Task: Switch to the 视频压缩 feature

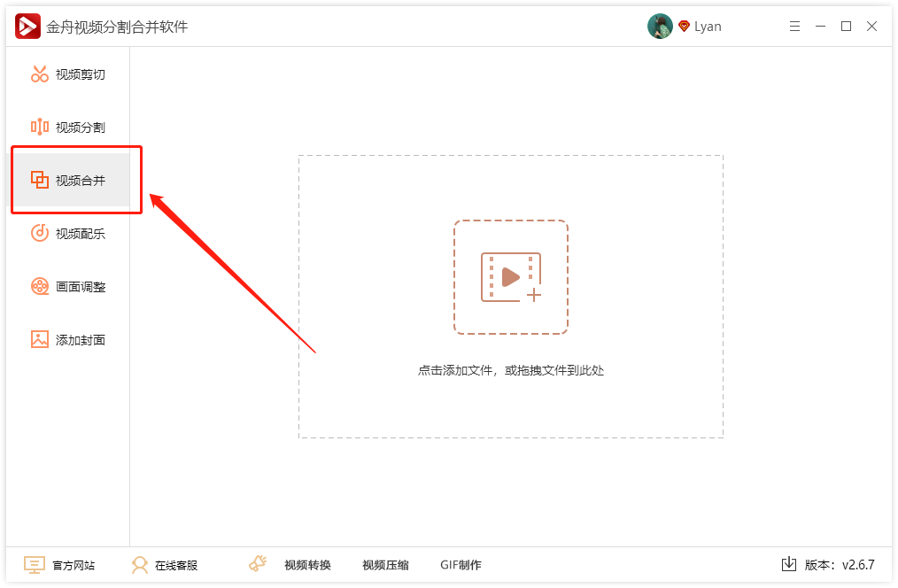Action: click(x=384, y=564)
